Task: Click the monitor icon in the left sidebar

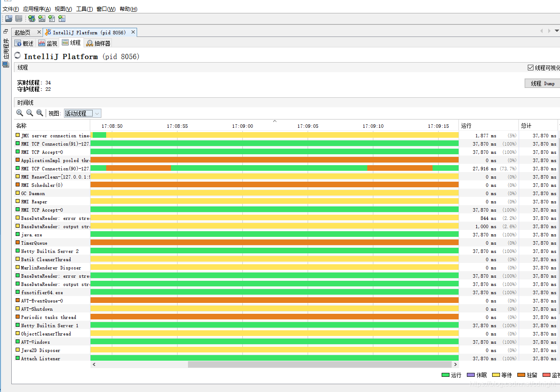Action: click(6, 64)
